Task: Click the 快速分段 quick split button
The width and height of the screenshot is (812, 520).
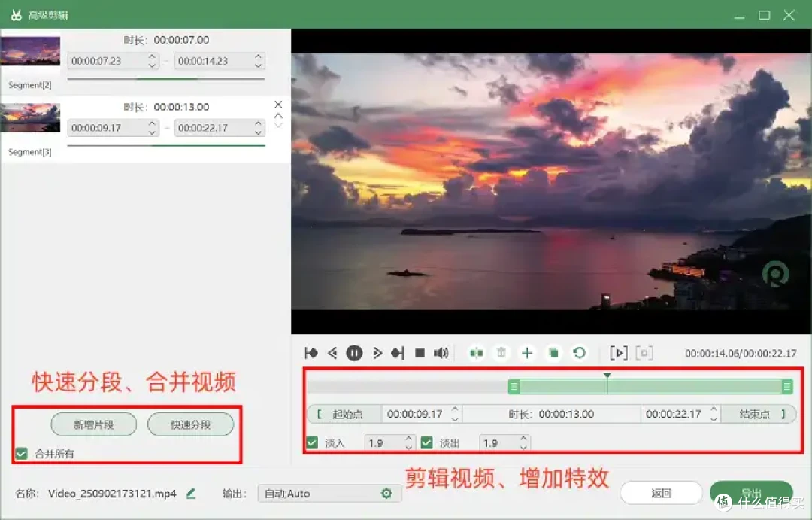Action: 190,424
